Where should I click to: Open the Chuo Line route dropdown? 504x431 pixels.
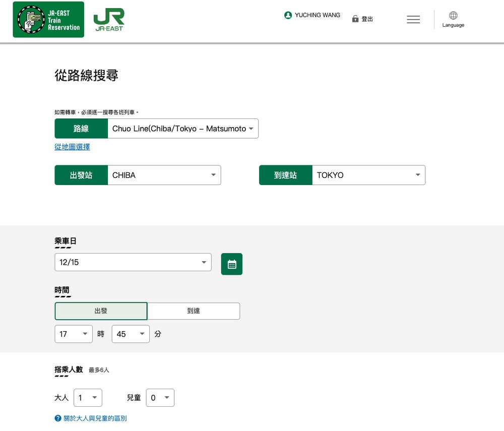pyautogui.click(x=183, y=129)
